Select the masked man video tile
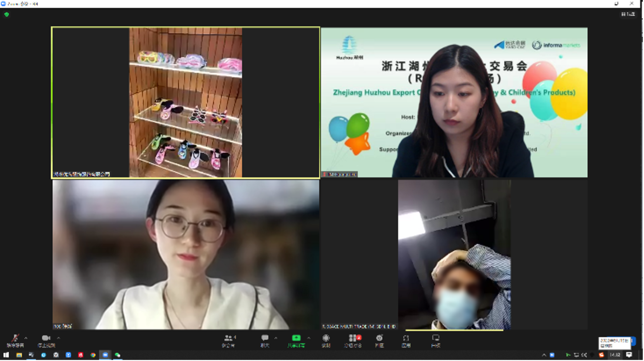Viewport: 644px width, 361px height. [454, 254]
